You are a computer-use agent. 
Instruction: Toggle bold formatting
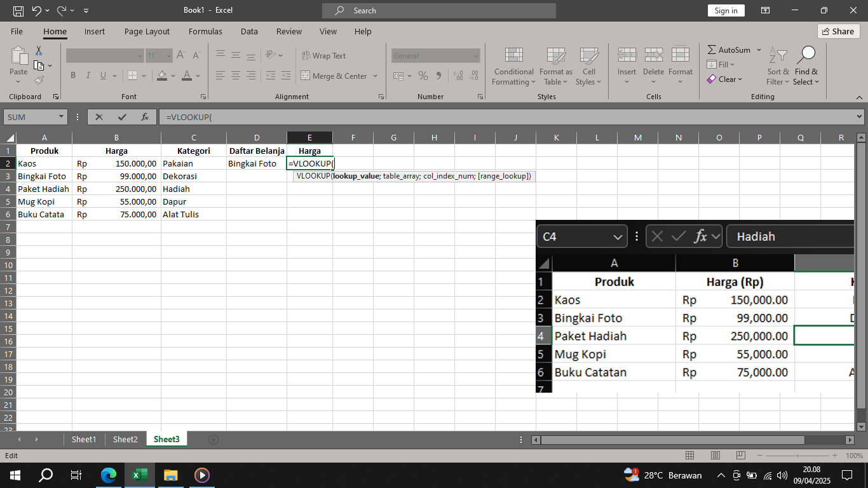(72, 75)
